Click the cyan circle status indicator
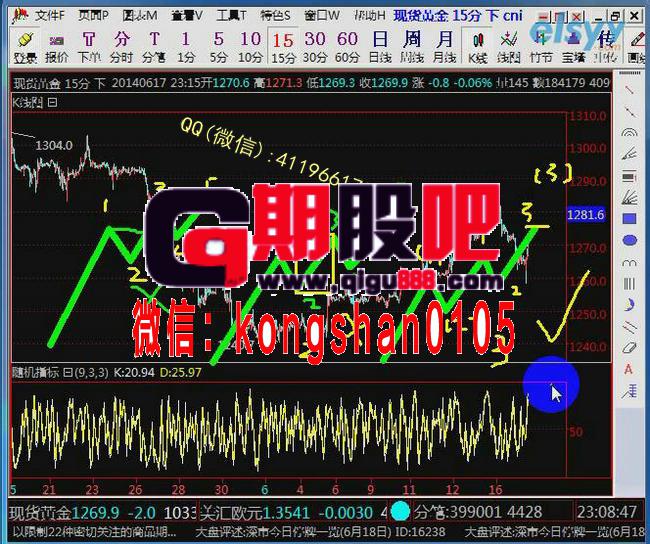The height and width of the screenshot is (544, 650). pos(400,511)
